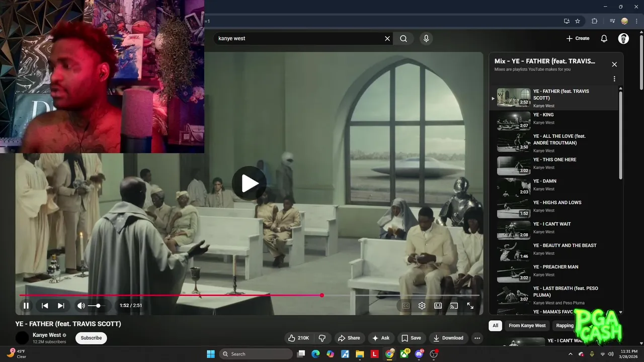The height and width of the screenshot is (362, 644).
Task: Open Kanye West channel name link
Action: tap(47, 335)
